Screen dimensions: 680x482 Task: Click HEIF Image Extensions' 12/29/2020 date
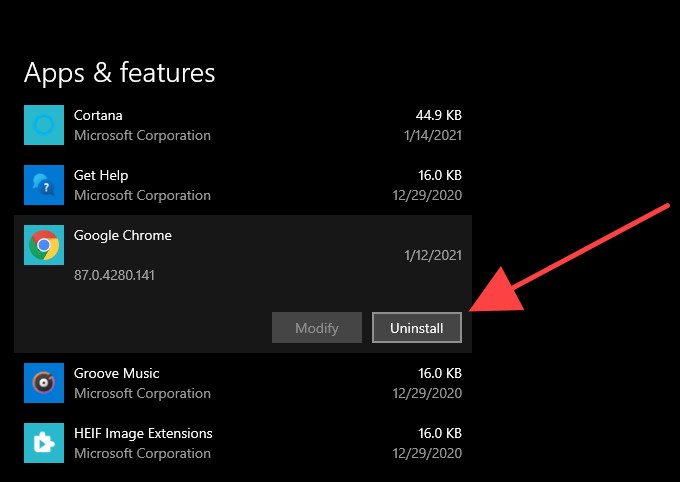427,453
